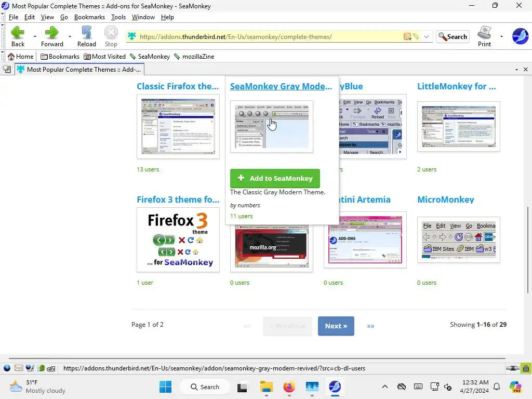The height and width of the screenshot is (399, 532).
Task: Close the current browser tab
Action: [x=526, y=70]
